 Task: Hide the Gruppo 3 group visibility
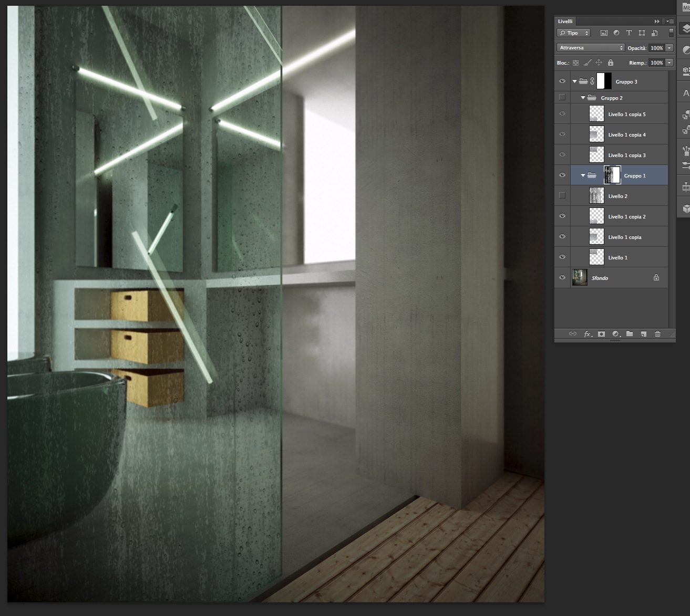coord(562,81)
